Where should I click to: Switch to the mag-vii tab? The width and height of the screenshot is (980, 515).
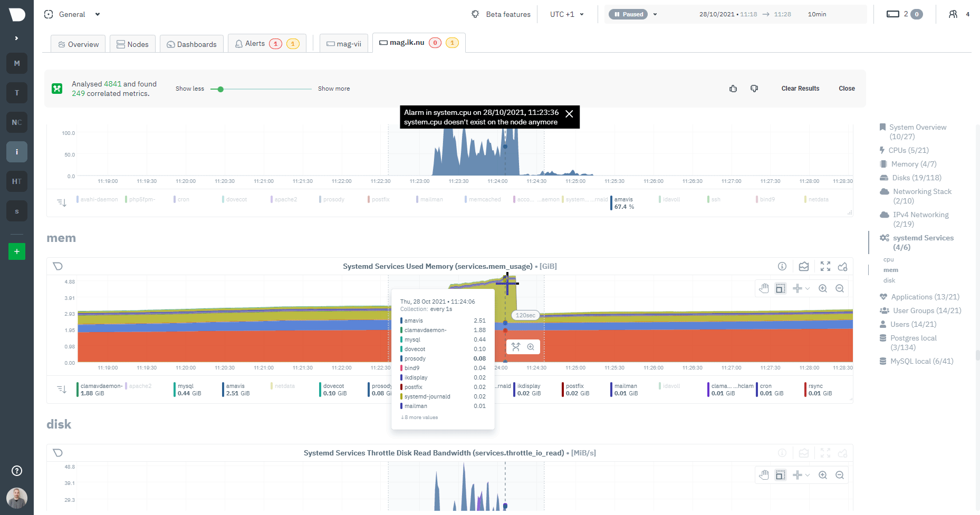pos(344,44)
